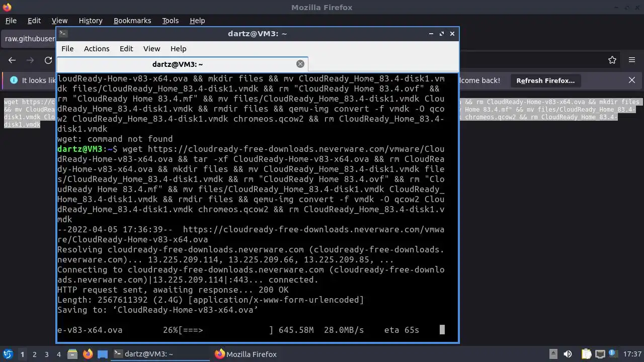Close the dartz@VM3 terminal tab
This screenshot has width=644, height=362.
[300, 64]
